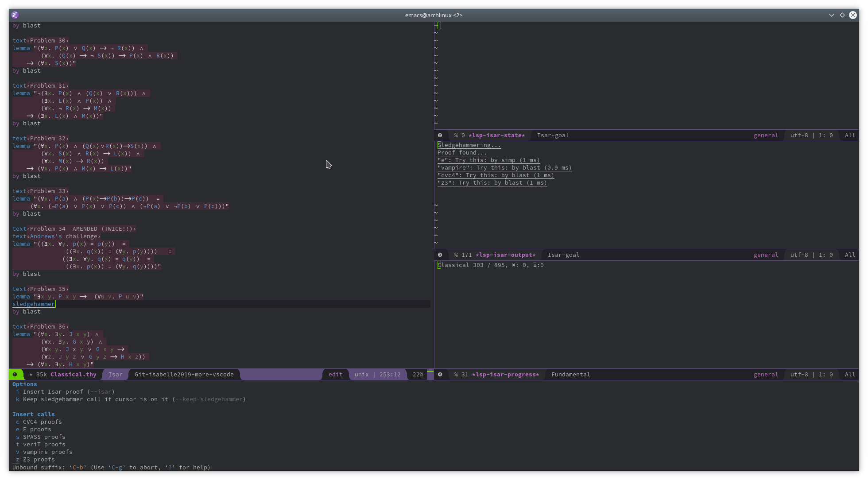
Task: Click the window-number badge beside *lsp-isar-state*
Action: click(440, 135)
